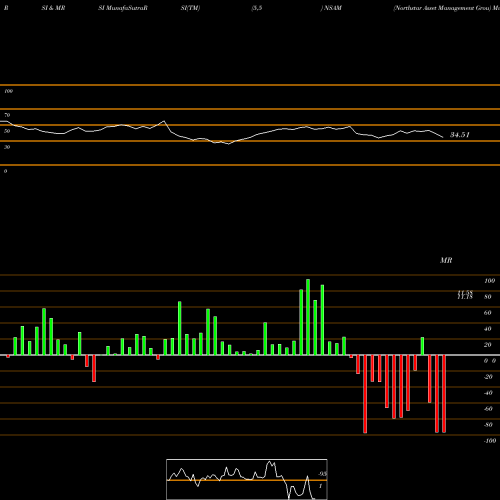Click the MR indicator title label
The width and height of the screenshot is (500, 500).
(446, 261)
